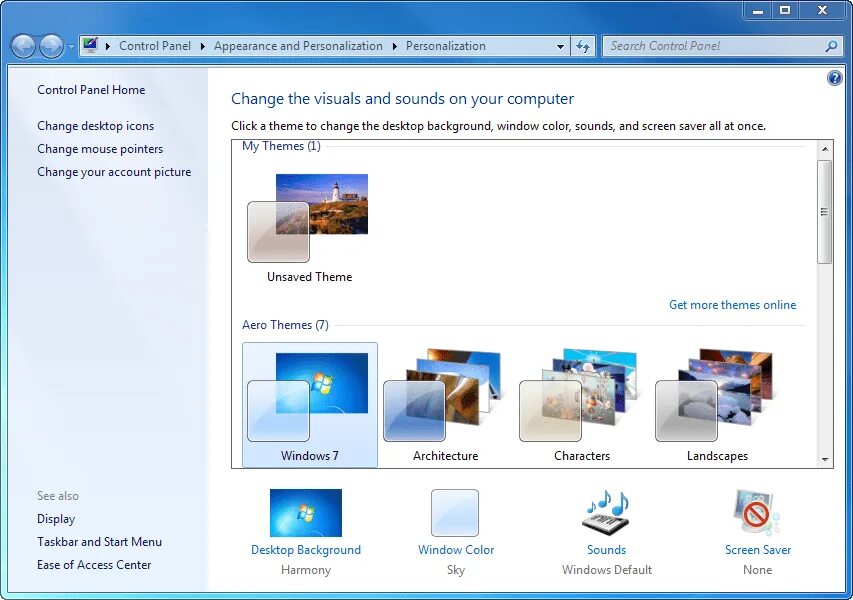Open Taskbar and Start Menu link

tap(100, 542)
